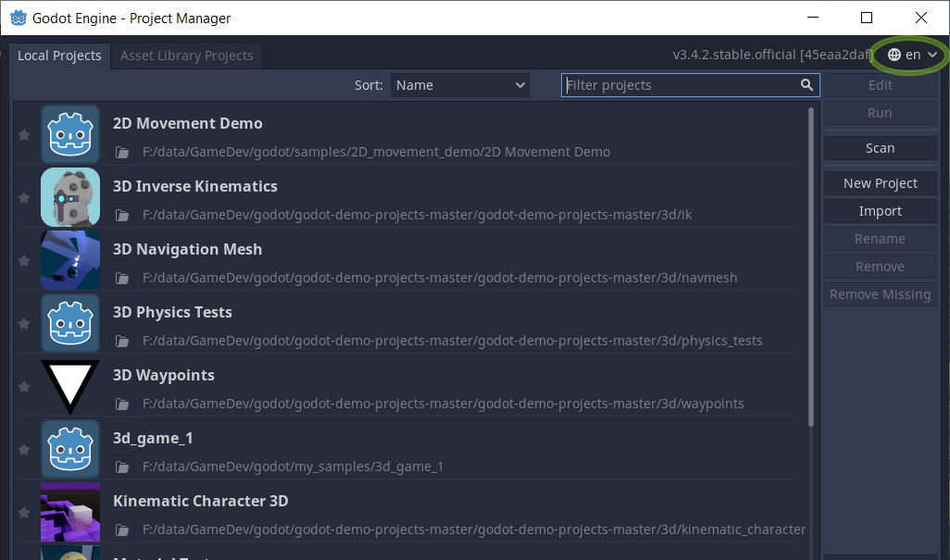Click the project list vertical scrollbar
This screenshot has height=560, width=950.
point(811,267)
